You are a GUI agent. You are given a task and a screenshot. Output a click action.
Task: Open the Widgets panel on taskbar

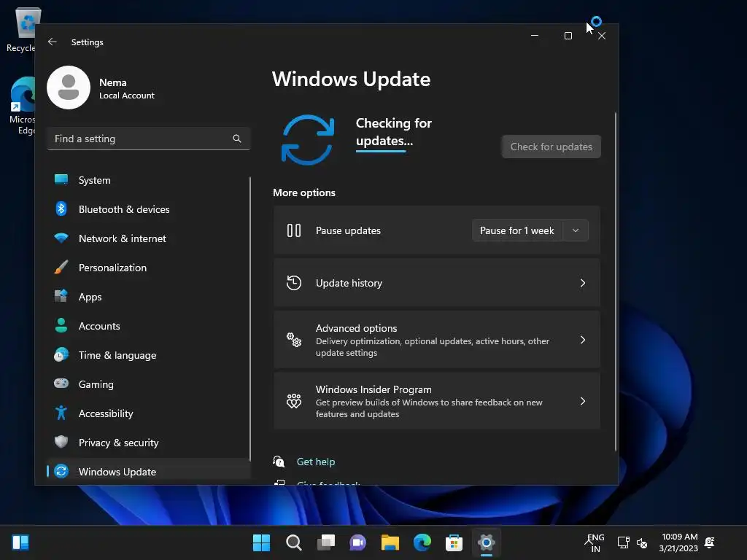coord(20,542)
